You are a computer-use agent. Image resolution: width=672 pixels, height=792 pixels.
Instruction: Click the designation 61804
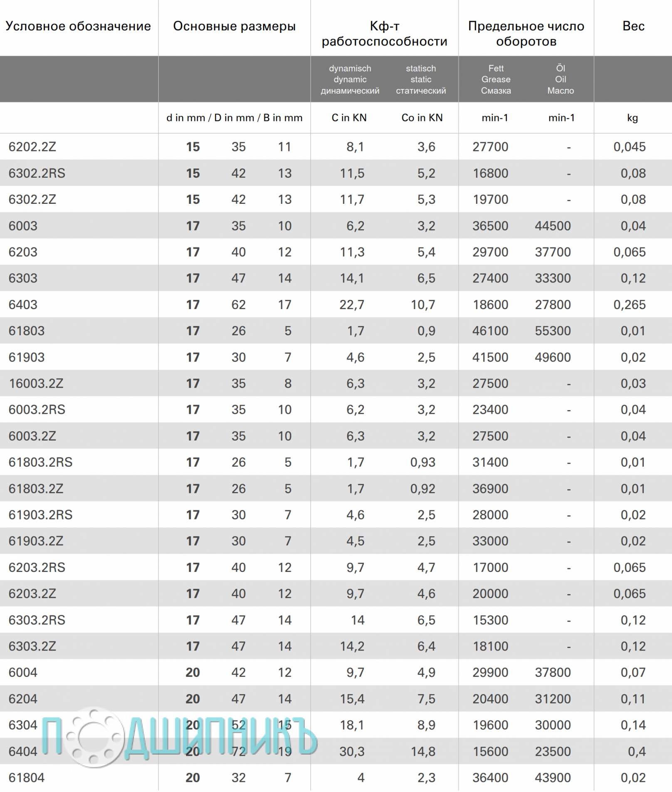click(x=27, y=778)
